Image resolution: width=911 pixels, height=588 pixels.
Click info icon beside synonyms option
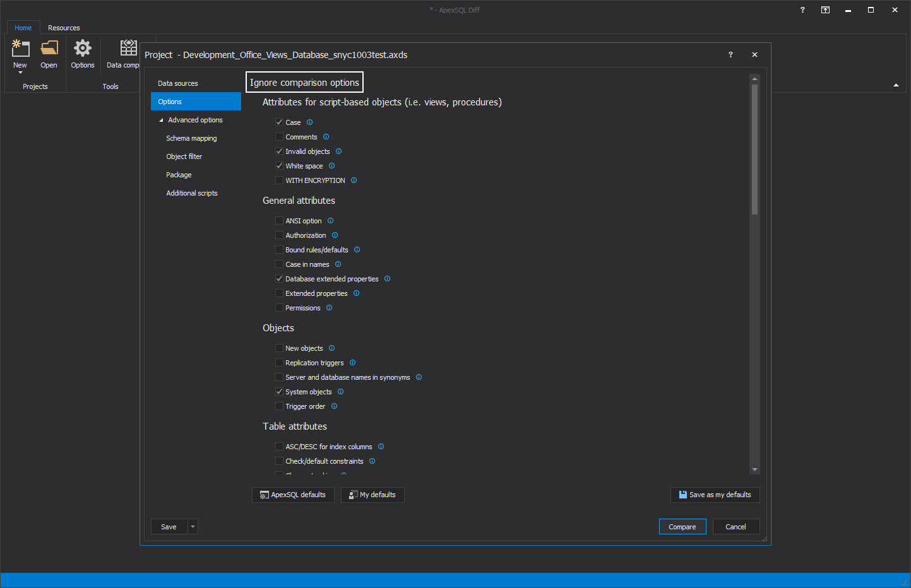click(x=419, y=377)
